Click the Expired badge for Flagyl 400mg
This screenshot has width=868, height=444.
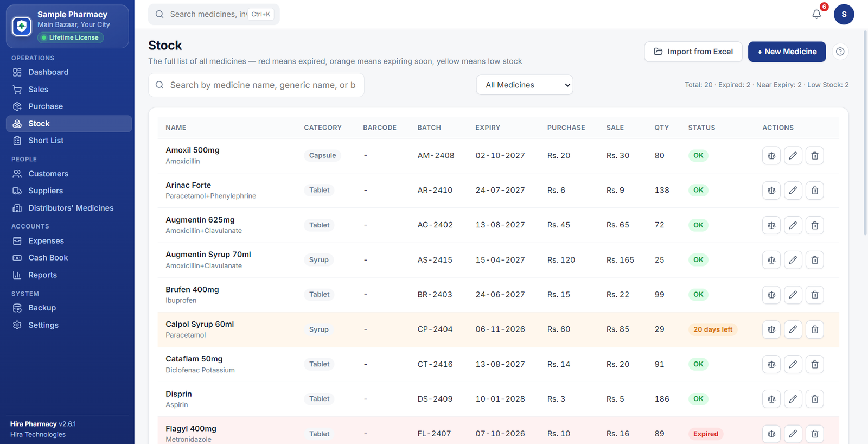pos(705,434)
